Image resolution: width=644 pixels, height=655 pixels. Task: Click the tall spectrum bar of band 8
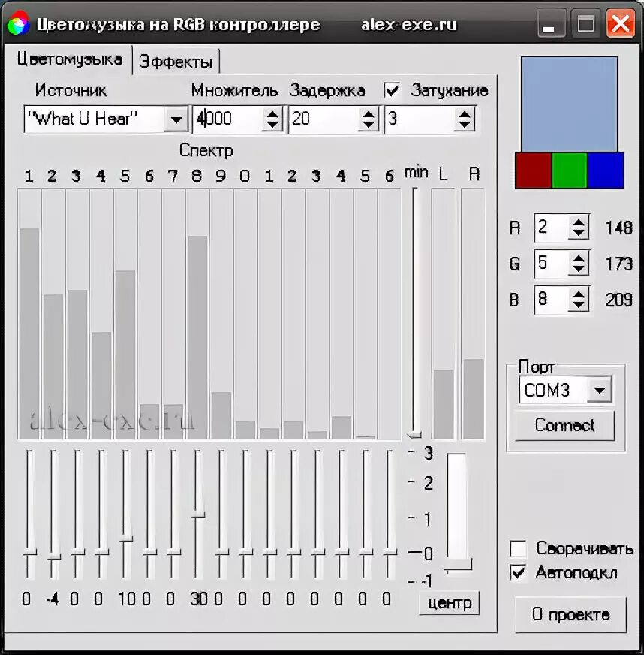pos(197,337)
